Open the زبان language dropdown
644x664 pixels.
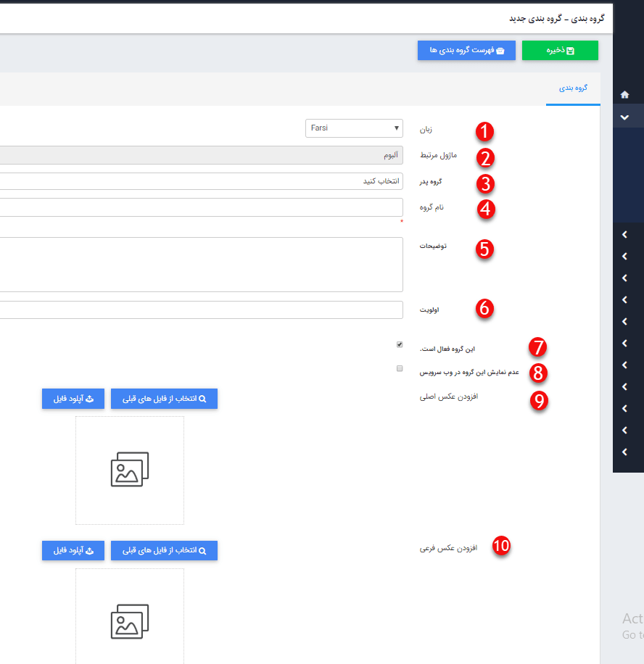pos(354,128)
